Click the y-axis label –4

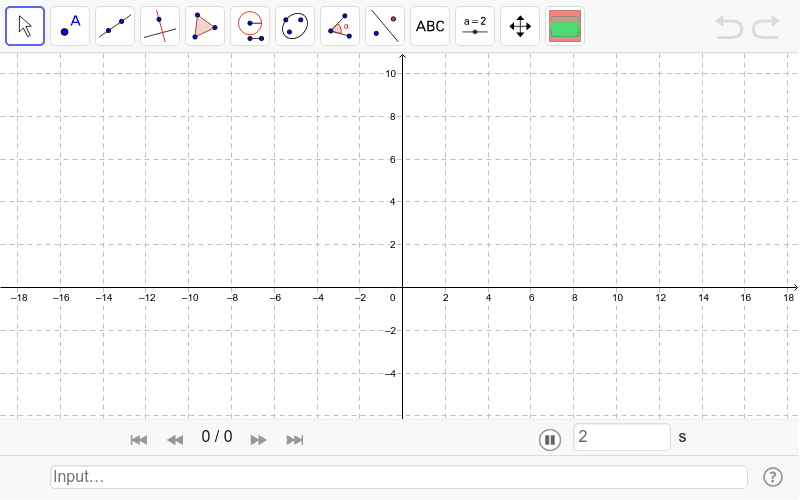390,374
